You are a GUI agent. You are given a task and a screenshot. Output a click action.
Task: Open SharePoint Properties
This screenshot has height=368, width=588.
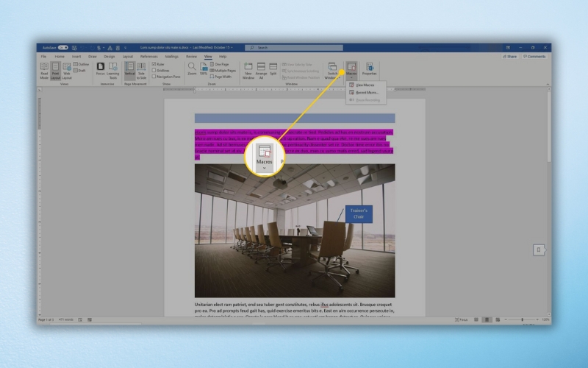pos(370,69)
